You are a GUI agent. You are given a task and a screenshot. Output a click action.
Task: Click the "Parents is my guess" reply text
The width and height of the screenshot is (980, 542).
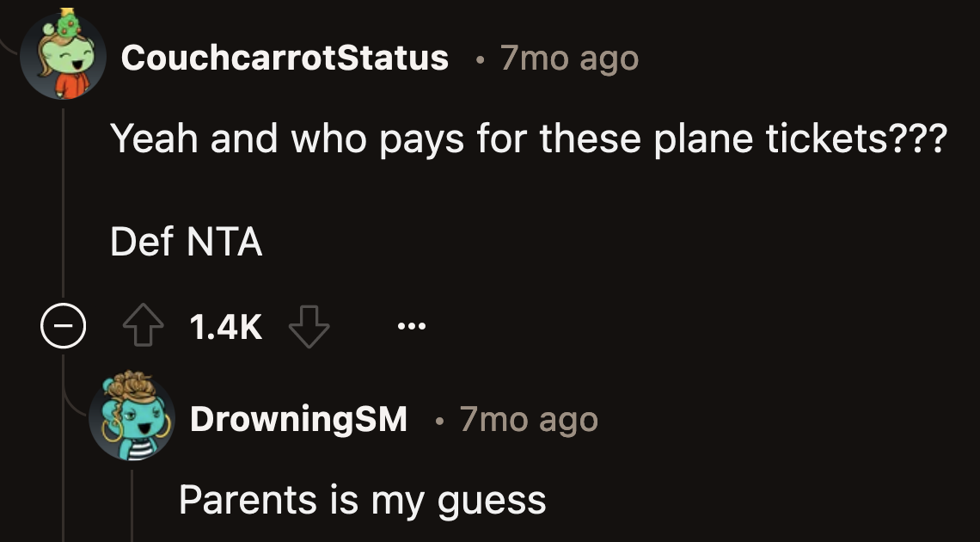tap(362, 500)
